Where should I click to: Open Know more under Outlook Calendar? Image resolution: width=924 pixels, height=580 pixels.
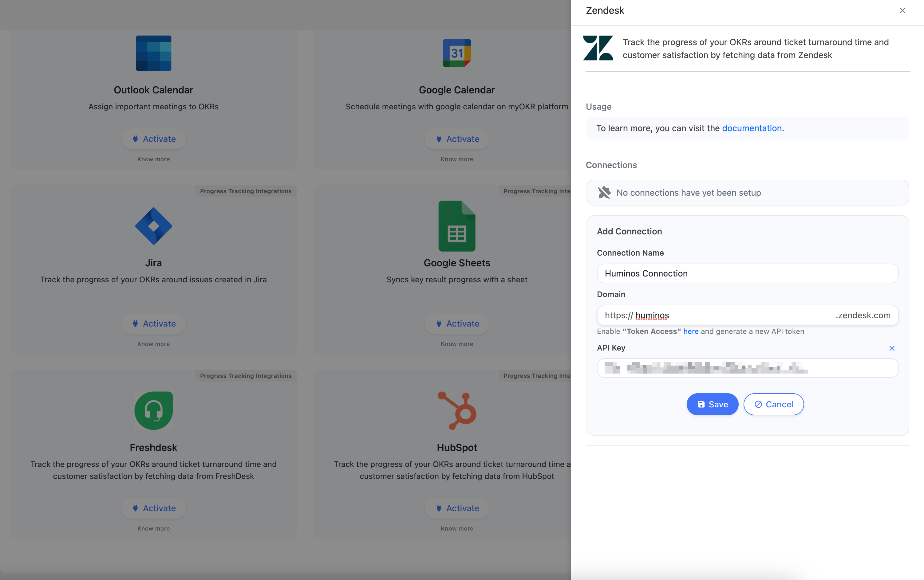[x=153, y=159]
